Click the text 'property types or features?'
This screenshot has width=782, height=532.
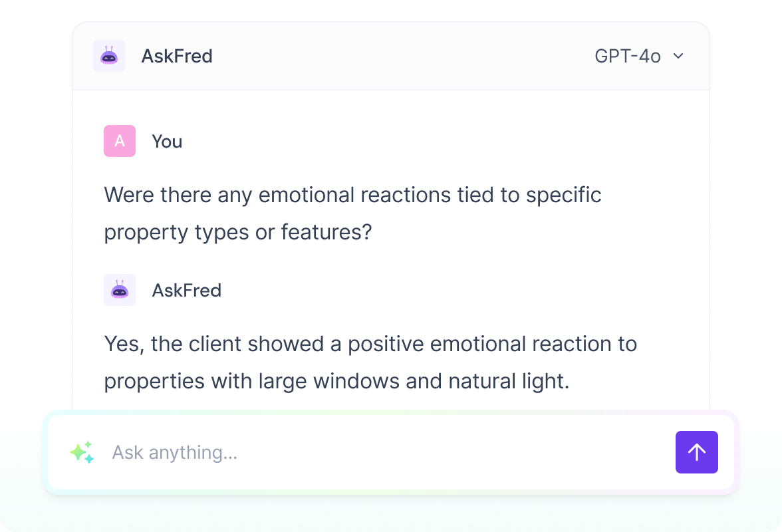237,232
